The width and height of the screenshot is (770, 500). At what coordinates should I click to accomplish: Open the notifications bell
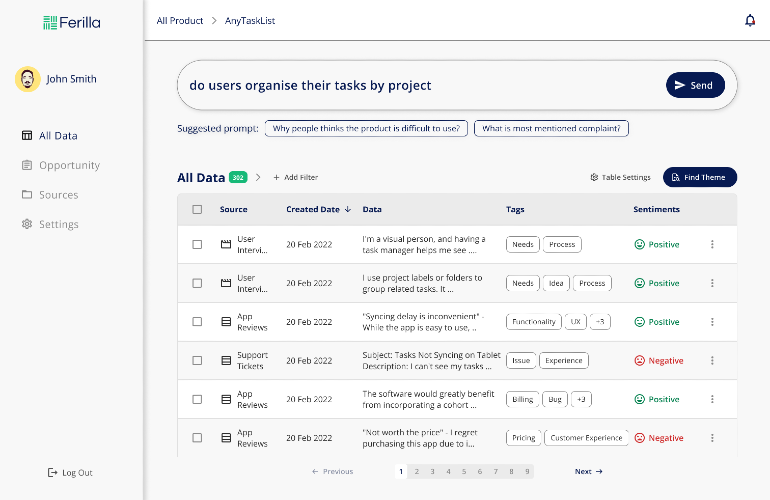(749, 21)
